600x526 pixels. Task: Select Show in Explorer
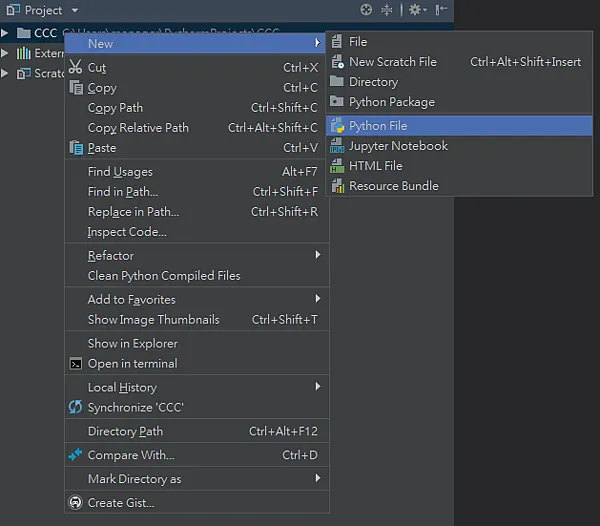(132, 344)
